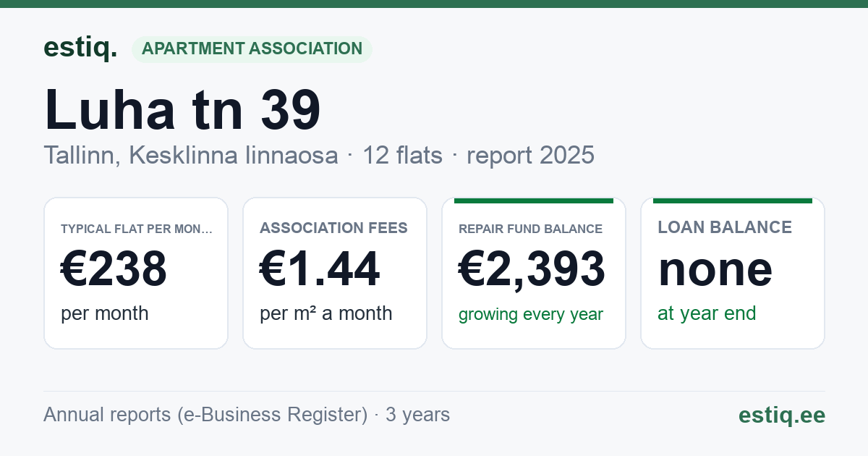Screen dimensions: 868x456
Task: Click the "per month" caption
Action: tap(105, 313)
